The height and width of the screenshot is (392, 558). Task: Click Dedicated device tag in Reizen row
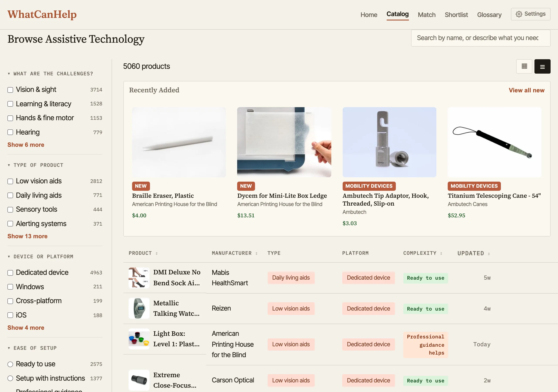pos(368,308)
